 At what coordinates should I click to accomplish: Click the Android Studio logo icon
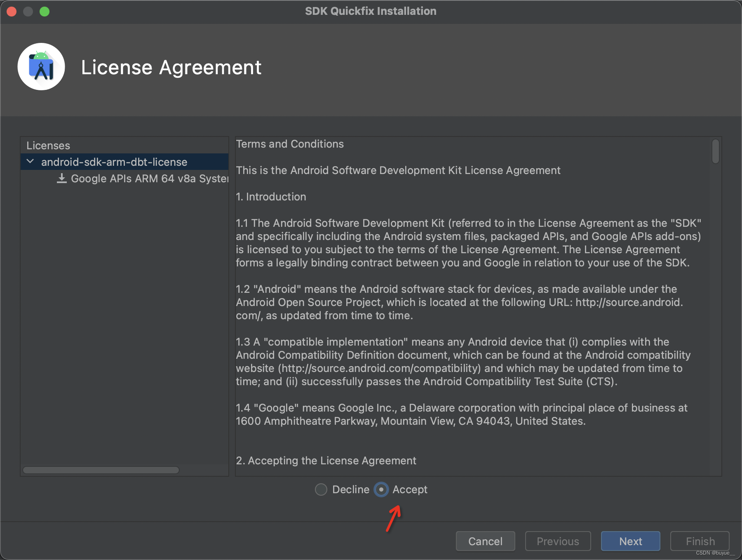(x=41, y=67)
